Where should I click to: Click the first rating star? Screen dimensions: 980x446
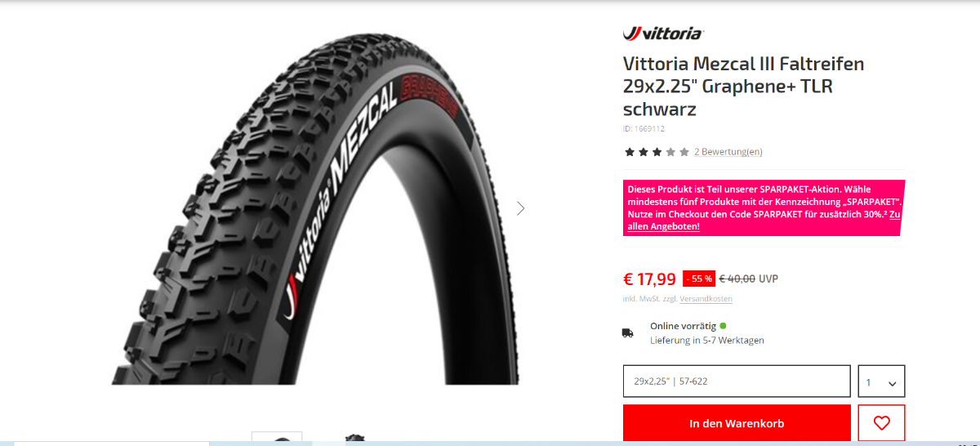pyautogui.click(x=629, y=152)
